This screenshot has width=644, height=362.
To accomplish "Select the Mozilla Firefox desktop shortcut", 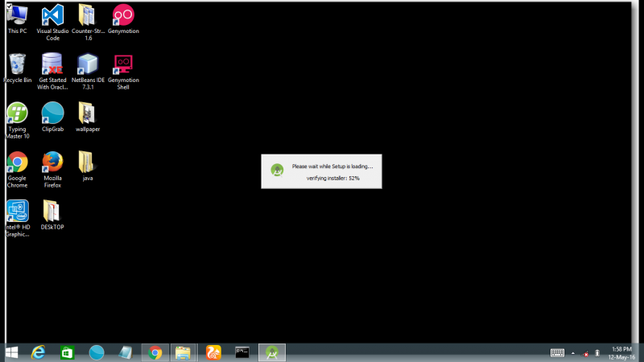I will [x=52, y=170].
